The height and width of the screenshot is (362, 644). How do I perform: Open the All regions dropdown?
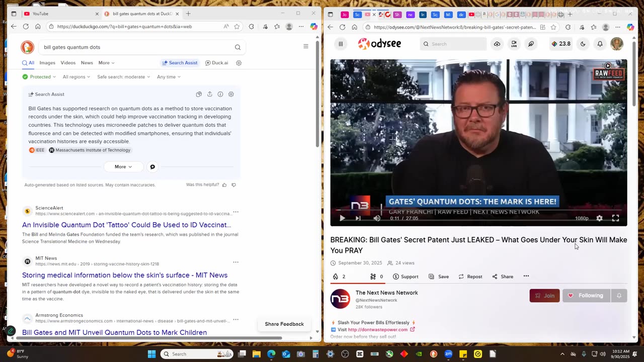(x=76, y=77)
